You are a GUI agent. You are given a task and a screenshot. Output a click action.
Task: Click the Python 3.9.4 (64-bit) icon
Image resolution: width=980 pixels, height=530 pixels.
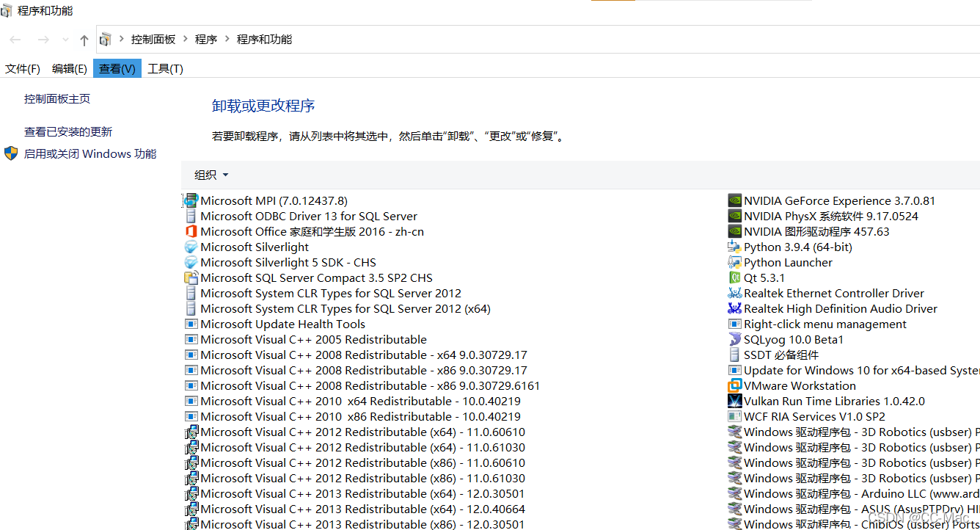pyautogui.click(x=734, y=247)
